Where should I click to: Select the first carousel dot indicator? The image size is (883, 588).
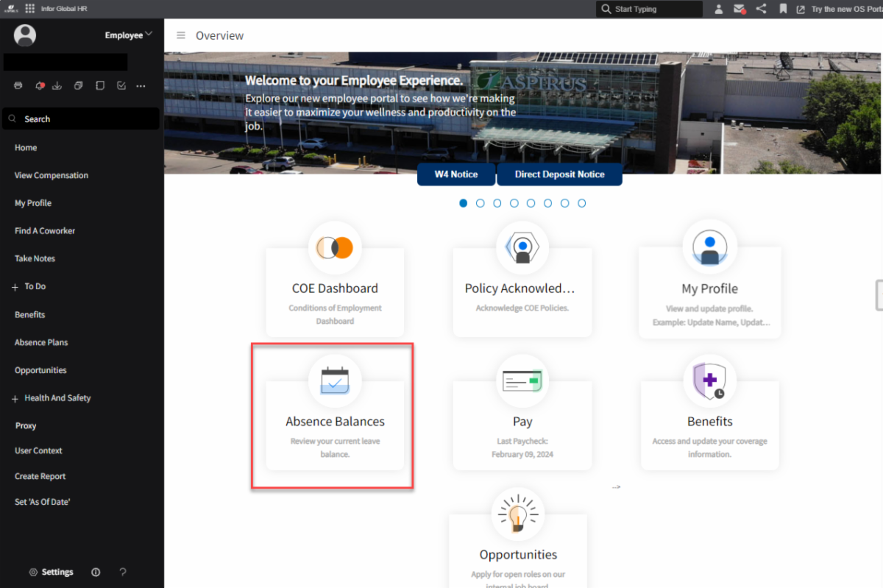point(464,203)
